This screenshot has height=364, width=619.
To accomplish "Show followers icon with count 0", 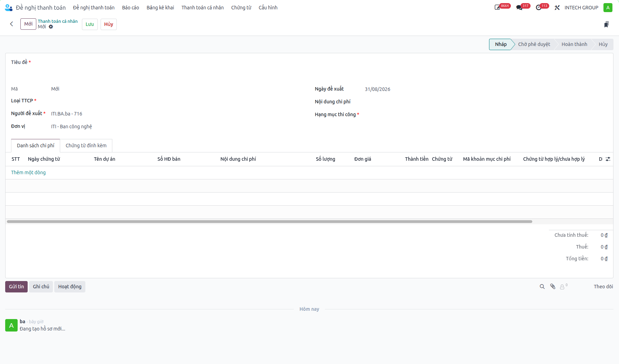I will coord(563,287).
